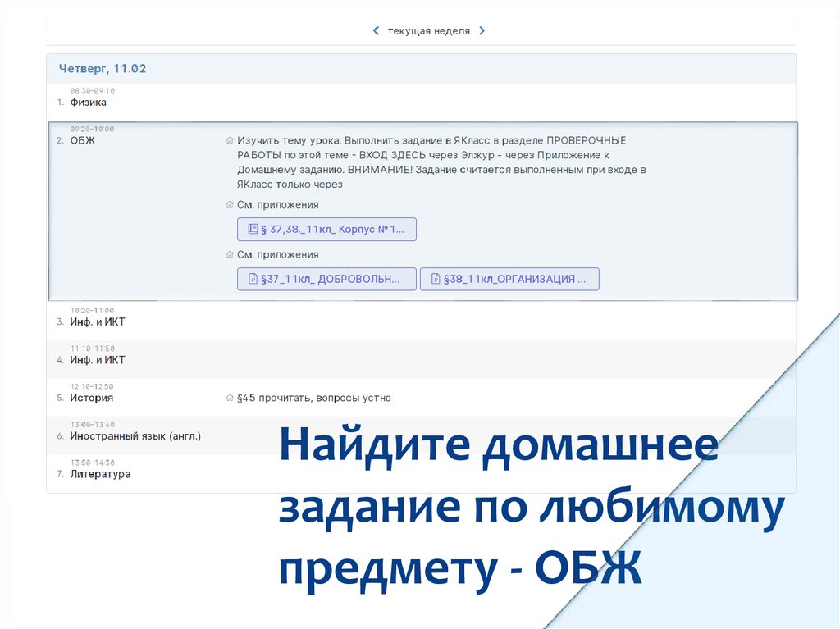This screenshot has height=629, width=840.
Task: Open Иностранный язык (англ.) lesson
Action: tap(135, 436)
